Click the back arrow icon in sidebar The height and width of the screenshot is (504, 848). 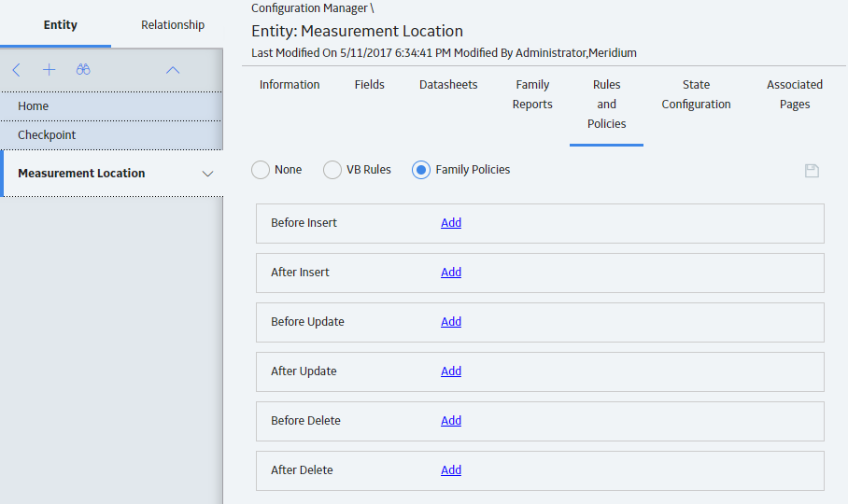click(x=16, y=70)
